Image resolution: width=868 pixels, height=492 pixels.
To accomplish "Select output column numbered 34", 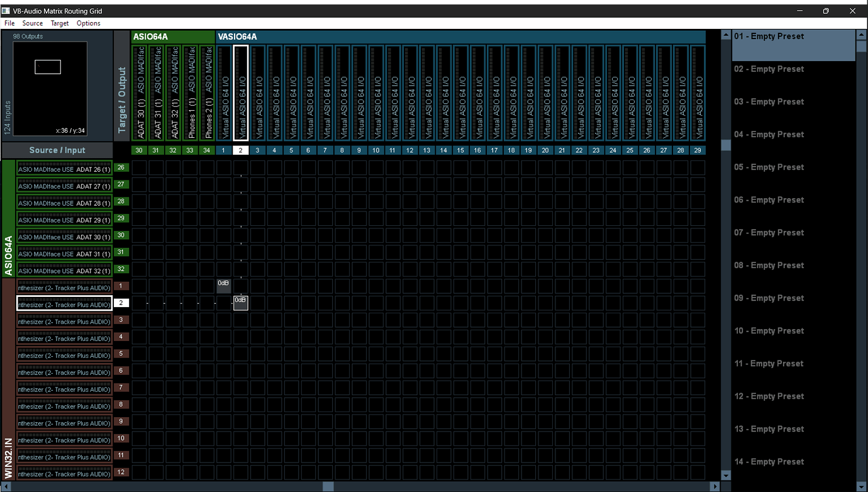I will 206,150.
